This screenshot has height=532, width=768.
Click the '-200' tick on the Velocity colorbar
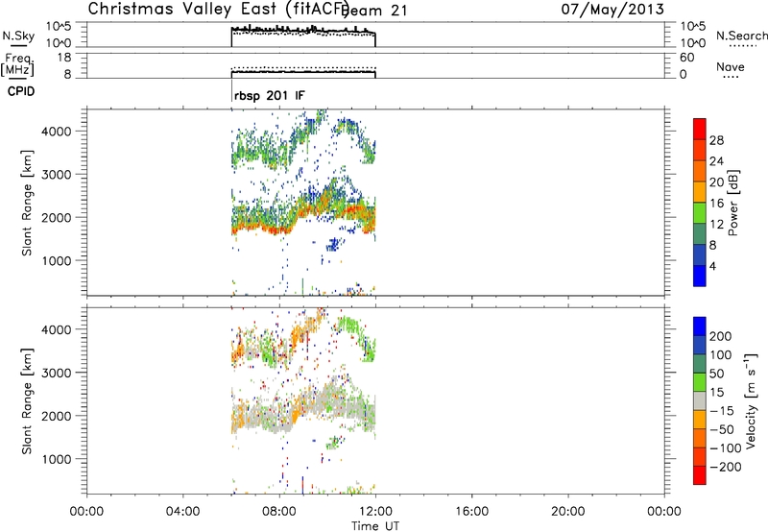click(x=726, y=467)
